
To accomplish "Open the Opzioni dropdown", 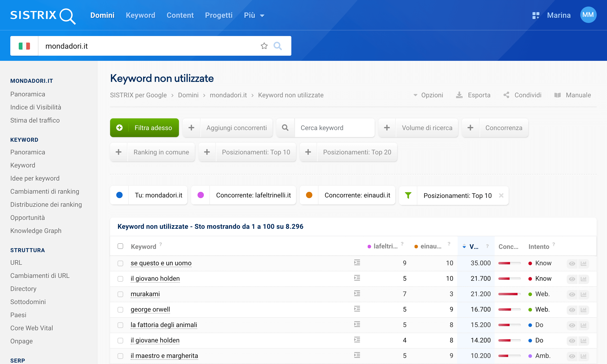I will click(429, 95).
